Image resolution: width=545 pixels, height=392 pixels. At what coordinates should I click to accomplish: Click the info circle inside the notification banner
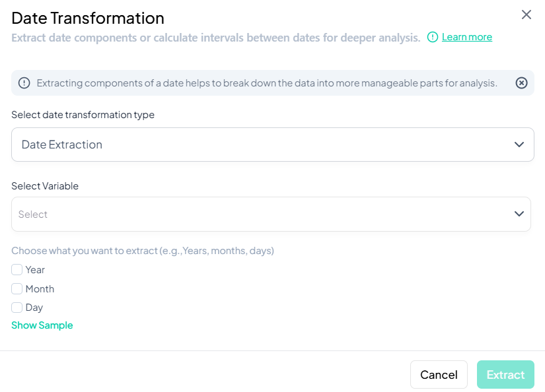[x=24, y=83]
